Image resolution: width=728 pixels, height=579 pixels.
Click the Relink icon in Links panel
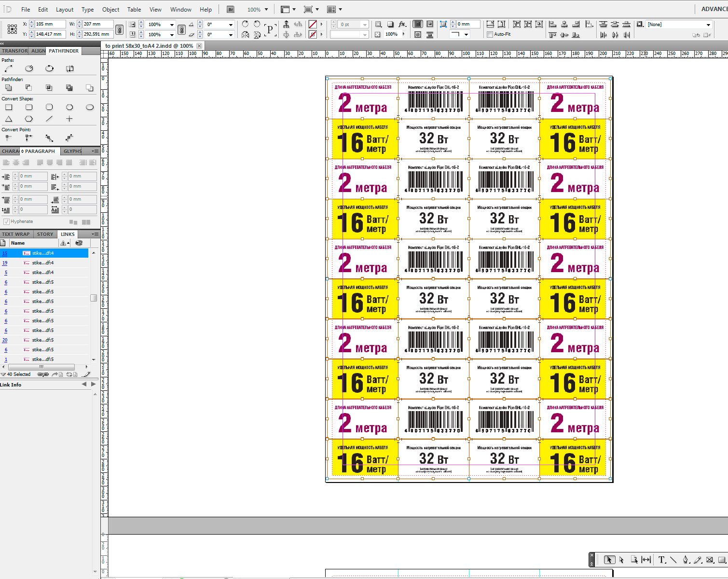[x=43, y=374]
